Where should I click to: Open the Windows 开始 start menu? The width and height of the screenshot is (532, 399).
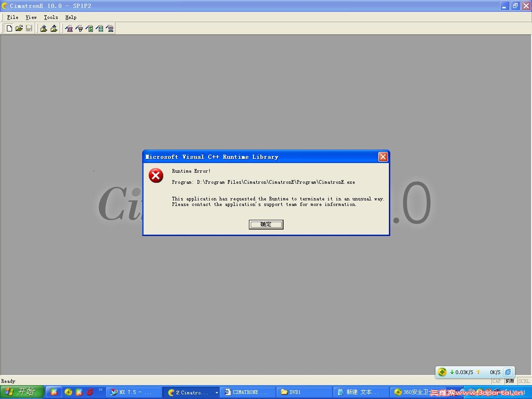[22, 392]
